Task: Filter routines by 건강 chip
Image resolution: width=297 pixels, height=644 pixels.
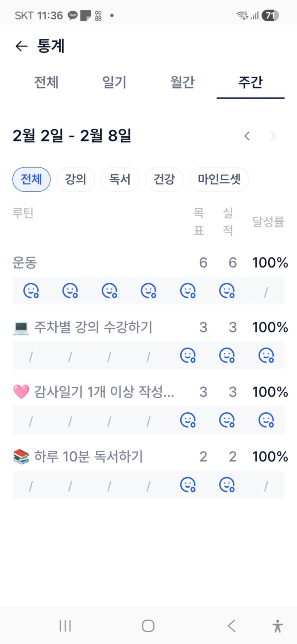Action: [164, 179]
